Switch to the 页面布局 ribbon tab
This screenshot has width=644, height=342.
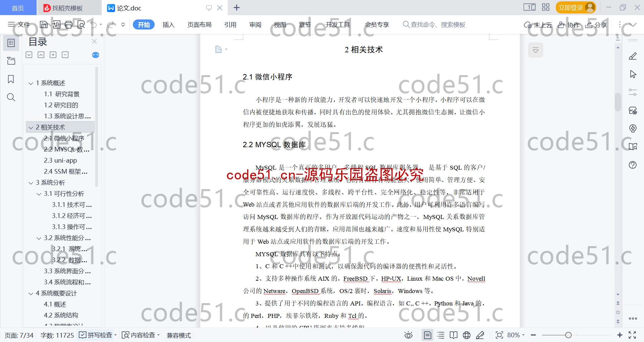pos(199,24)
